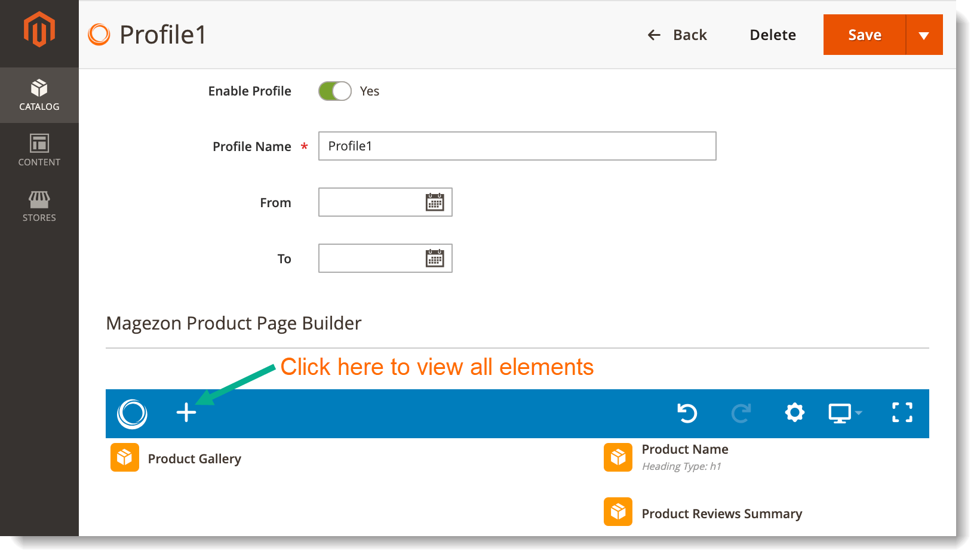Toggle Enable Profile off
Viewport: 980px width, 560px height.
coord(334,91)
